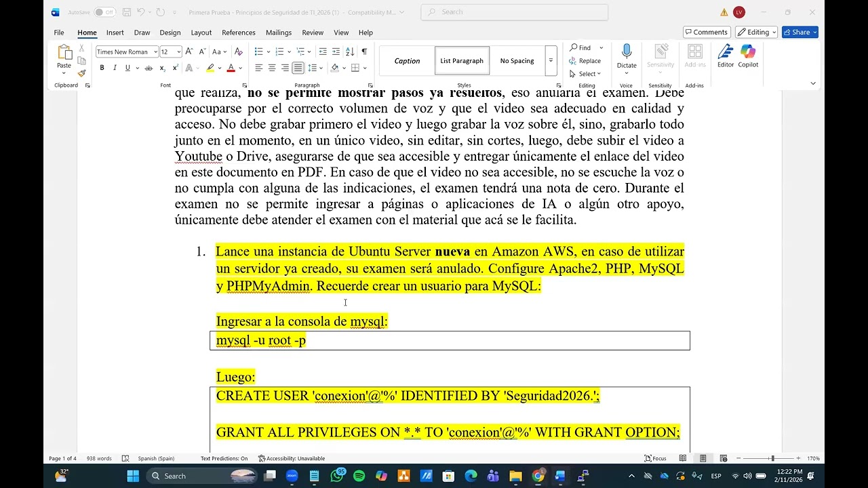Screen dimensions: 868x488
Task: Switch to the References tab
Action: point(239,33)
